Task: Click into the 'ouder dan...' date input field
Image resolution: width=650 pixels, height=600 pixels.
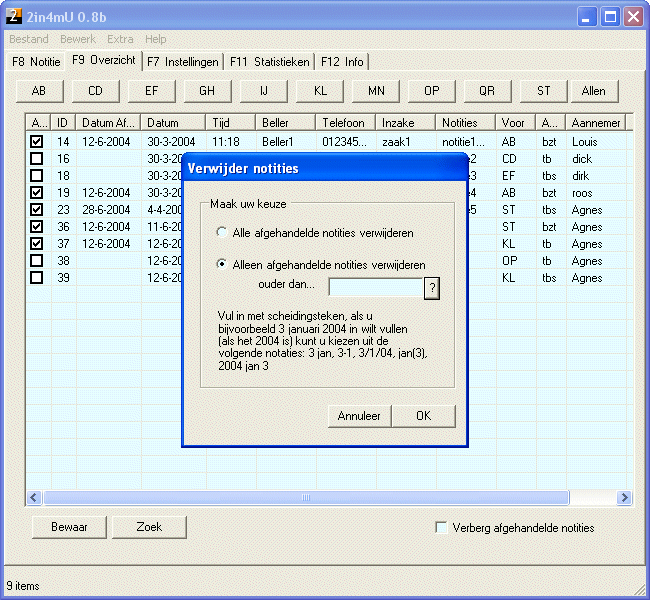Action: (376, 287)
